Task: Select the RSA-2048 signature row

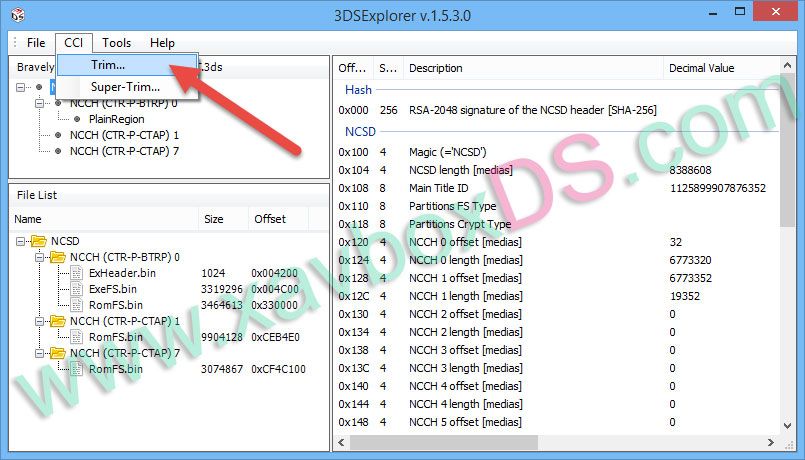Action: coord(557,110)
